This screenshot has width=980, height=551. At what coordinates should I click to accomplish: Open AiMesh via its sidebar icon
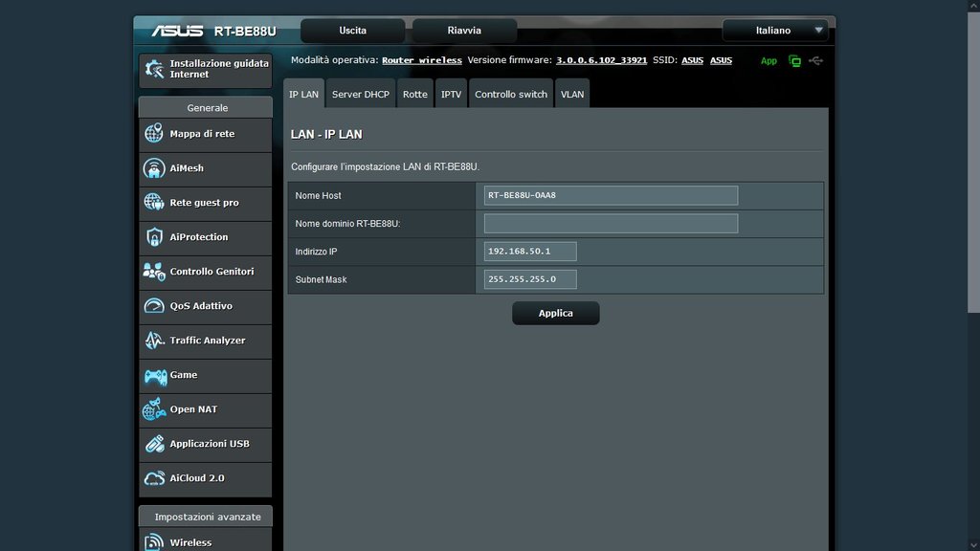(x=154, y=168)
